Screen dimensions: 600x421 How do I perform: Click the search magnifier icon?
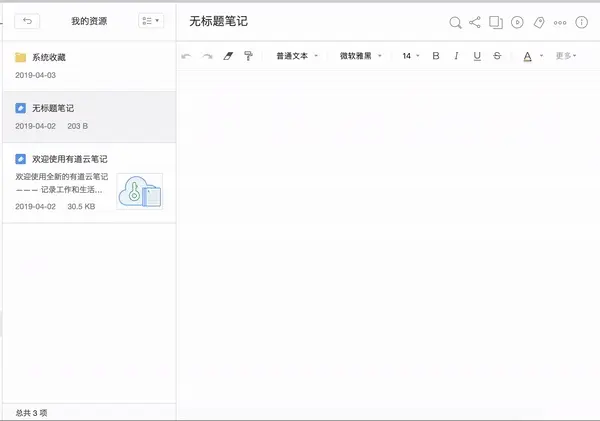pos(455,23)
